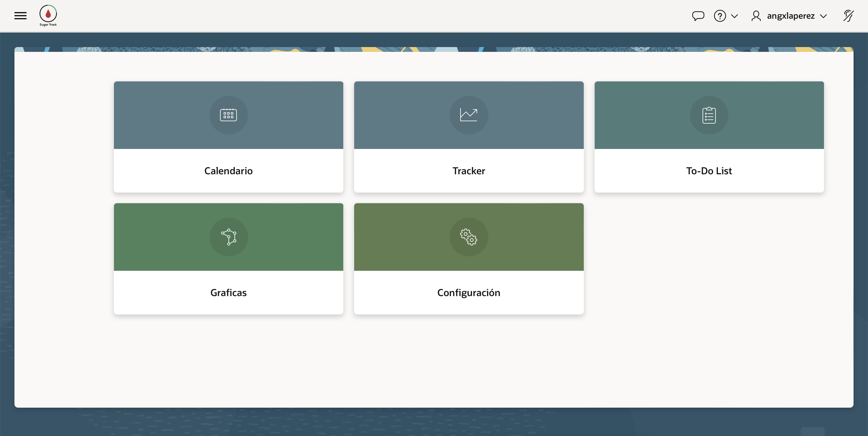The height and width of the screenshot is (436, 868).
Task: Click the network graph icon on Graficas card
Action: click(228, 237)
